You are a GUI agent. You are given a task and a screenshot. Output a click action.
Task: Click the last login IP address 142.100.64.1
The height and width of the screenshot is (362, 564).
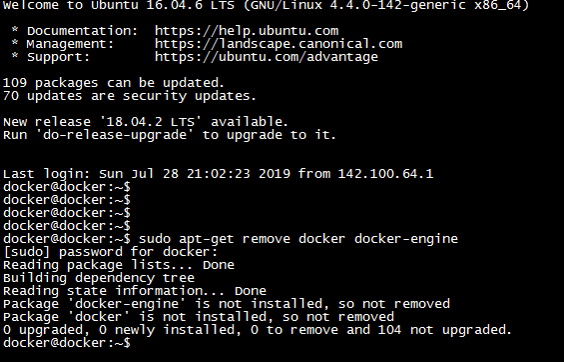pos(386,174)
